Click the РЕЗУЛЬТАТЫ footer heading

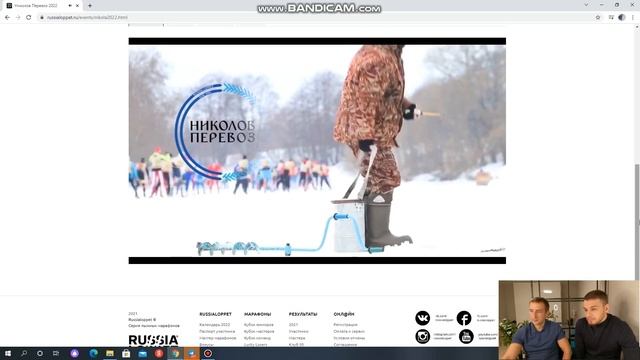pyautogui.click(x=303, y=314)
